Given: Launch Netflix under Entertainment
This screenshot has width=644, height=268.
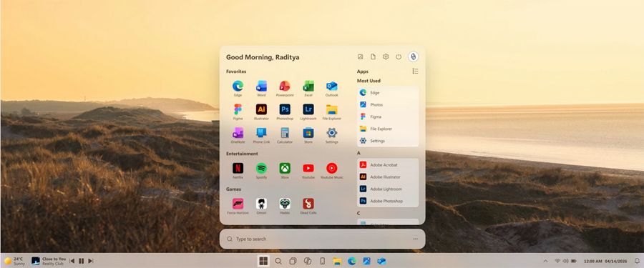Looking at the screenshot, I should 238,171.
